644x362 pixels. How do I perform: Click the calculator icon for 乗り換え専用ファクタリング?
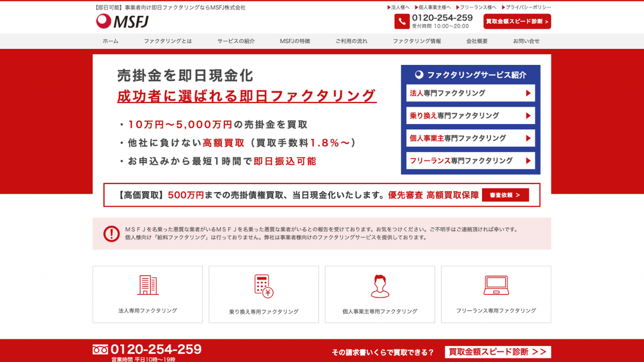tap(264, 285)
